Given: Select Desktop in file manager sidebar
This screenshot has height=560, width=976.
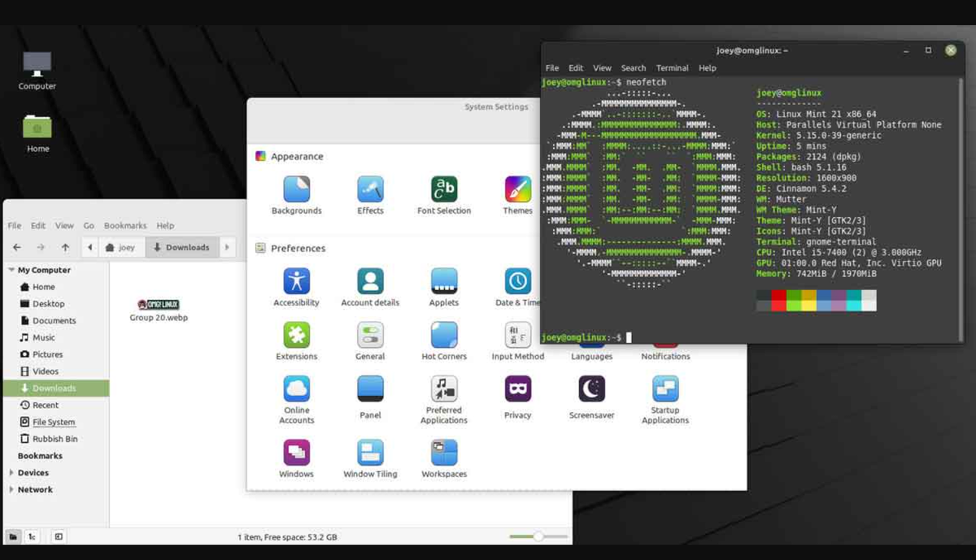Looking at the screenshot, I should (x=54, y=304).
